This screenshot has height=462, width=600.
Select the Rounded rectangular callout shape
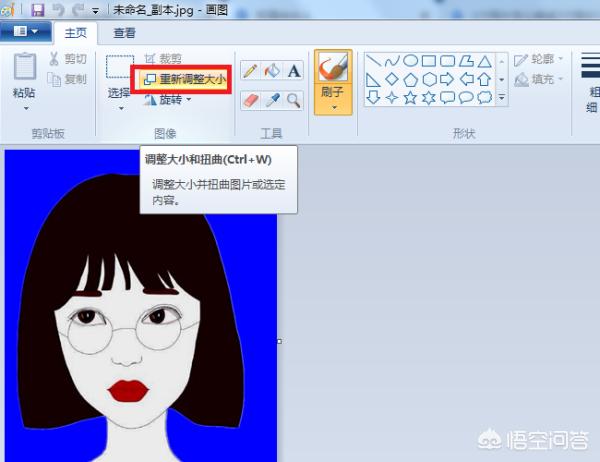[447, 98]
